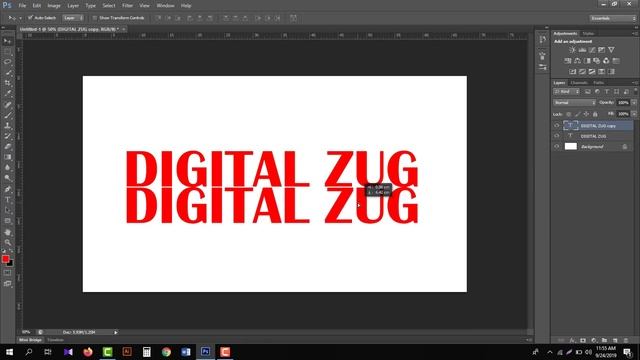Add a layer style with fx button
640x360 pixels.
(x=572, y=340)
